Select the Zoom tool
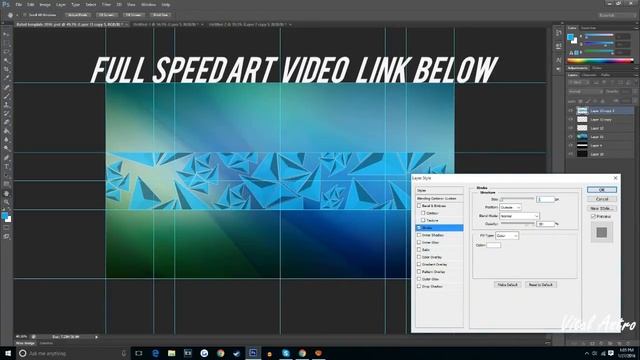Screen dimensions: 640x360 pos(6,202)
